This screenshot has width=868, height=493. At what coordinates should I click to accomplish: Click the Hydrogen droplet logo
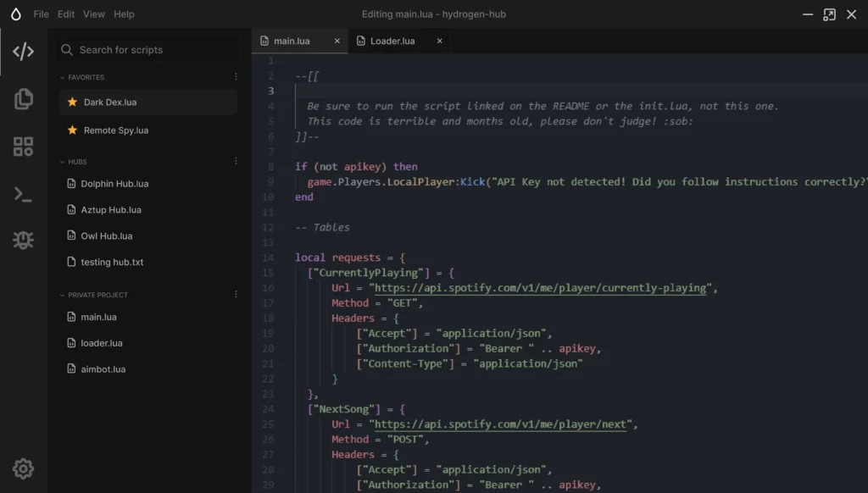[x=15, y=14]
